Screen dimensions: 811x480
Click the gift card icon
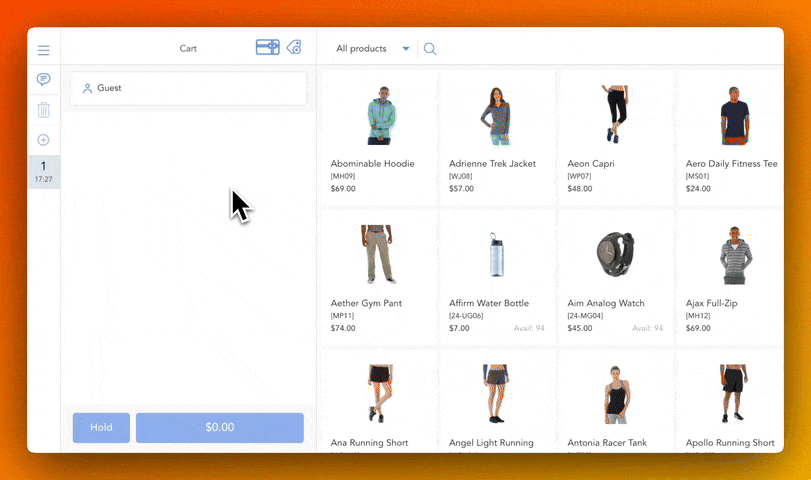click(267, 47)
